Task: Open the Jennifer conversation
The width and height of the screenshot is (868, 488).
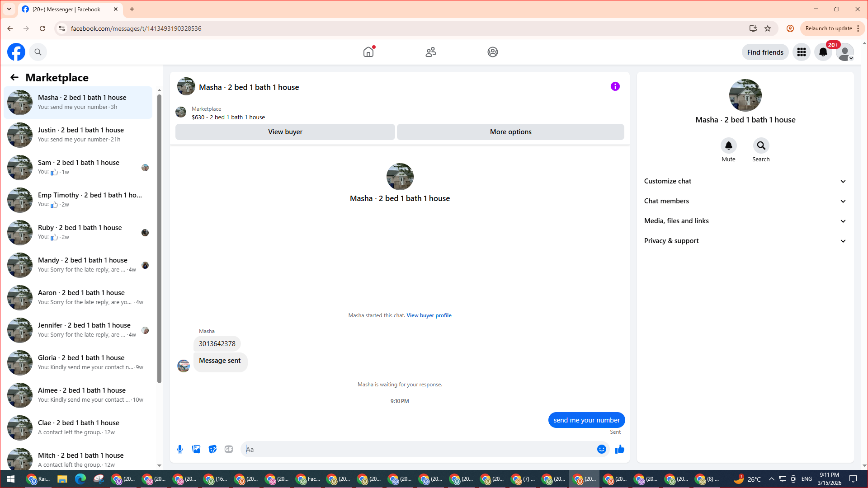Action: (78, 330)
